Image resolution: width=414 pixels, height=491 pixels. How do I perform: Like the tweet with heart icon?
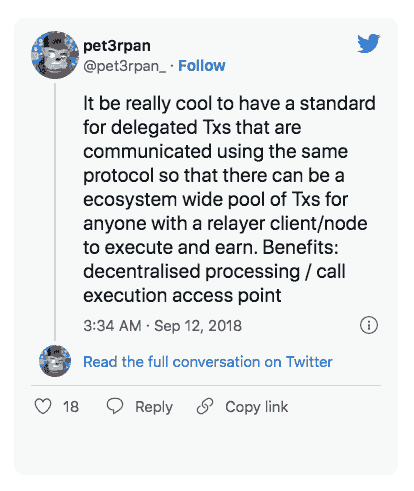43,406
